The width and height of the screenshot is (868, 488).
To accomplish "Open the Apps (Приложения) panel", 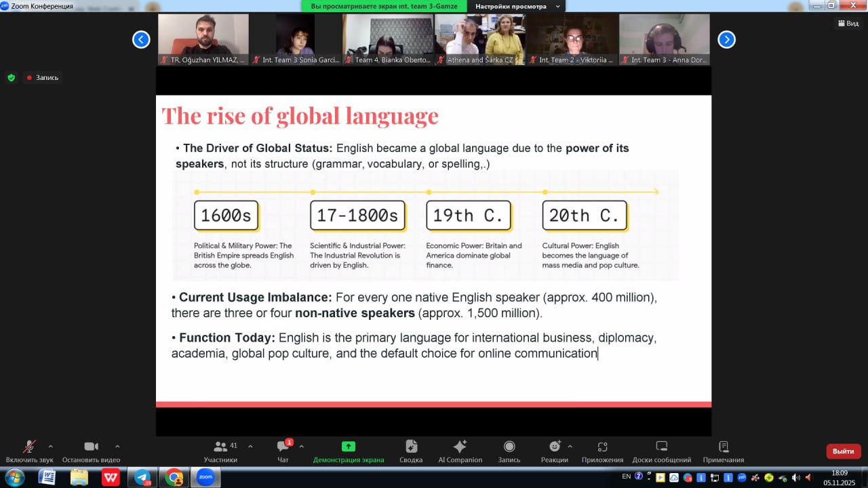I will [x=602, y=447].
